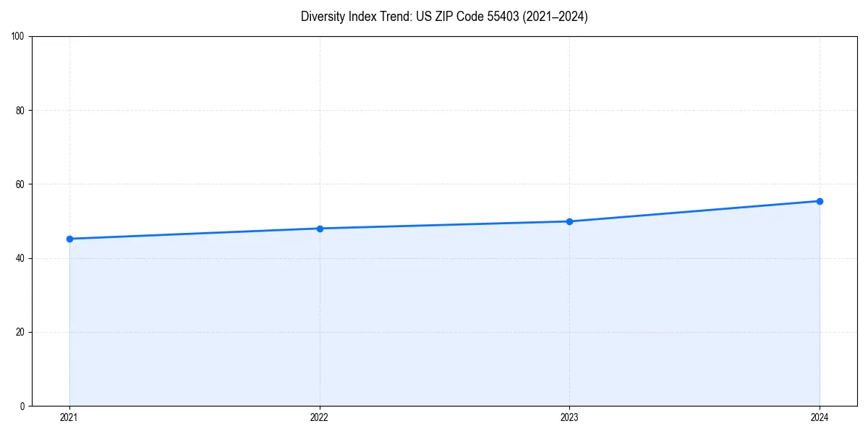Click the left y-axis border line
This screenshot has height=434, width=868.
pos(32,217)
